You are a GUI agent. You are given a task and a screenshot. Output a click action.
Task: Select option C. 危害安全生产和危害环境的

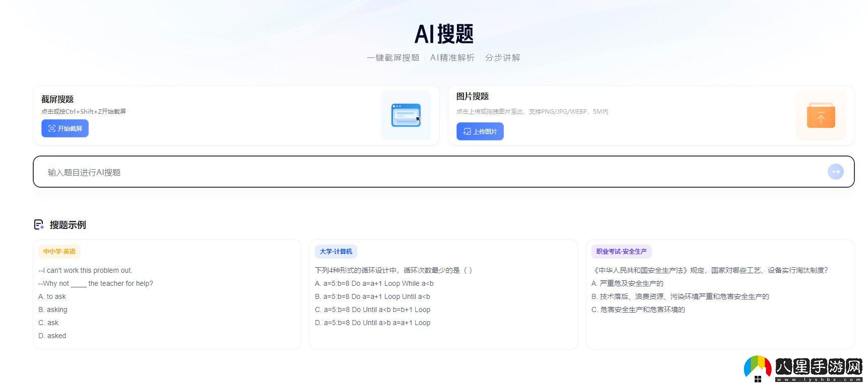(638, 310)
